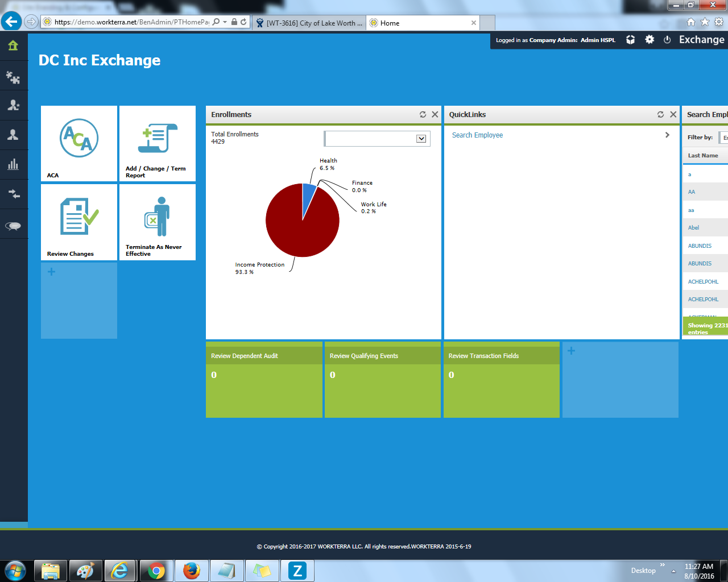Image resolution: width=728 pixels, height=582 pixels.
Task: Click the Search Employee link
Action: 477,135
